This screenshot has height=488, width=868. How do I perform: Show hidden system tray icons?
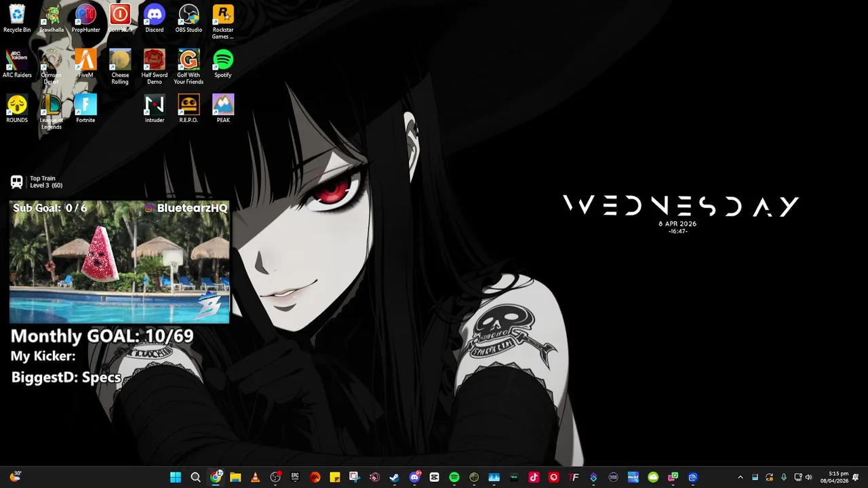click(740, 477)
